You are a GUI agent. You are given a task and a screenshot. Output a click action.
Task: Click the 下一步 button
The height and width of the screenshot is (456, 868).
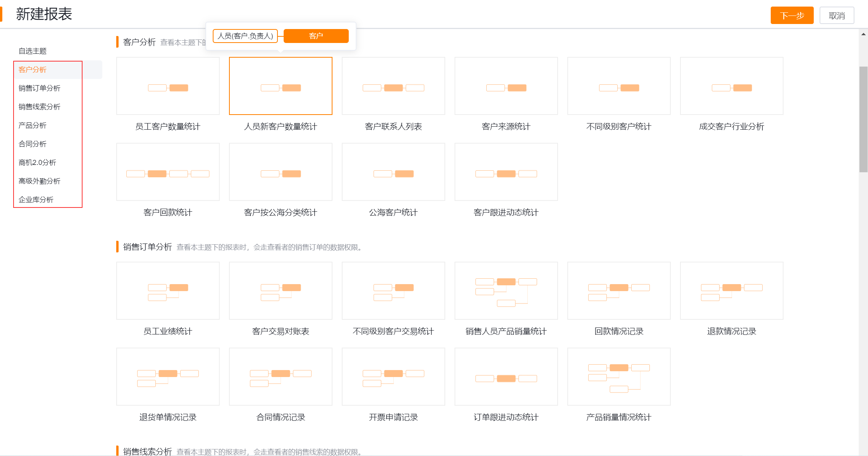click(792, 15)
